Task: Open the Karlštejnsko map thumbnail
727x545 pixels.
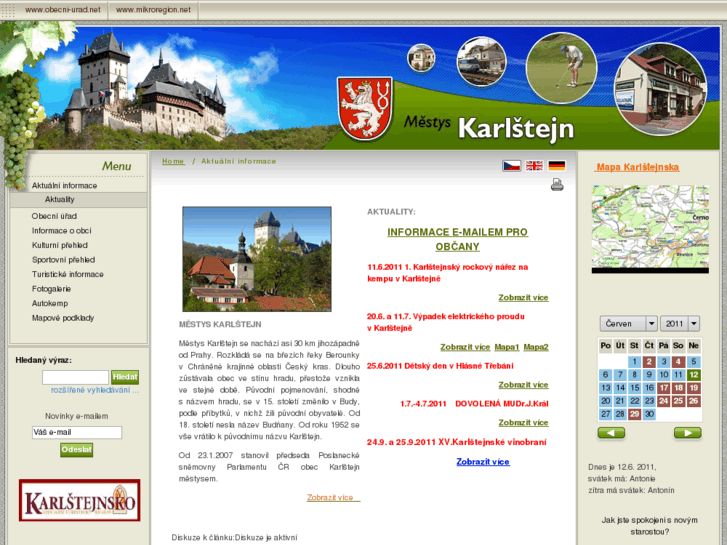Action: pos(650,229)
